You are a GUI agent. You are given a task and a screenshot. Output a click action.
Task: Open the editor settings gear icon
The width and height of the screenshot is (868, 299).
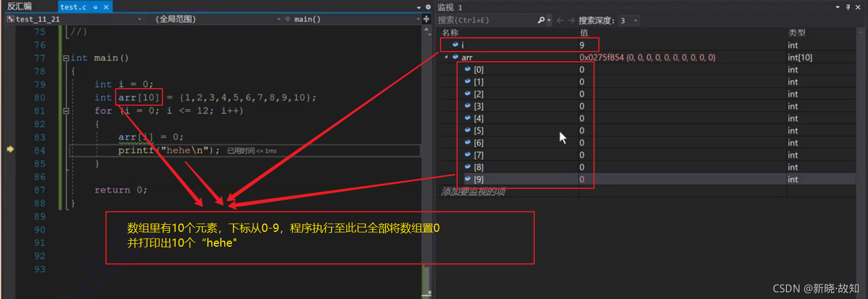428,7
